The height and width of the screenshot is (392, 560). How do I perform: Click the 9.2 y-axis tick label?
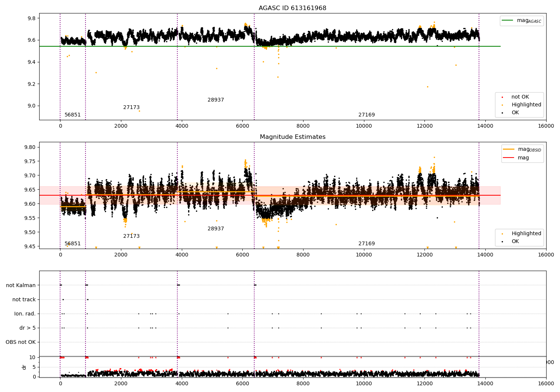click(32, 84)
